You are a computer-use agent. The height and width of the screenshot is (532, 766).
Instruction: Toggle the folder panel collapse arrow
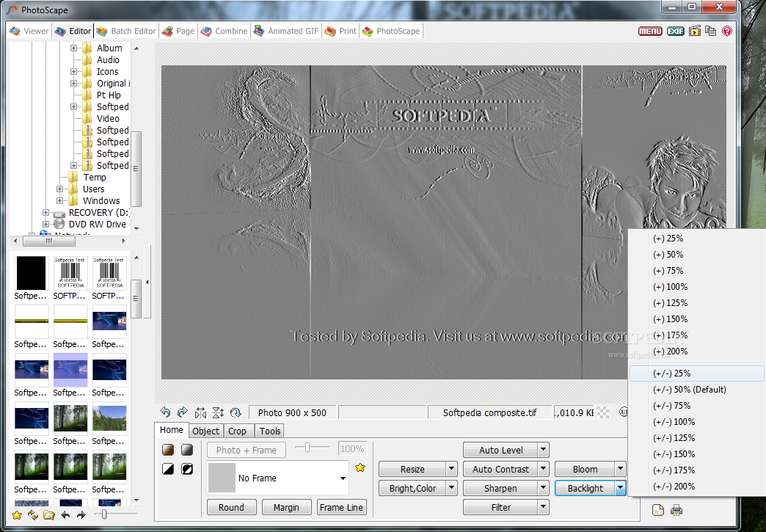(147, 282)
